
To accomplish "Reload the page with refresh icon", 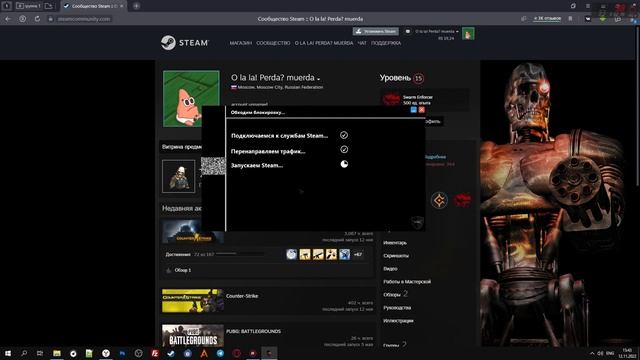I will (37, 19).
